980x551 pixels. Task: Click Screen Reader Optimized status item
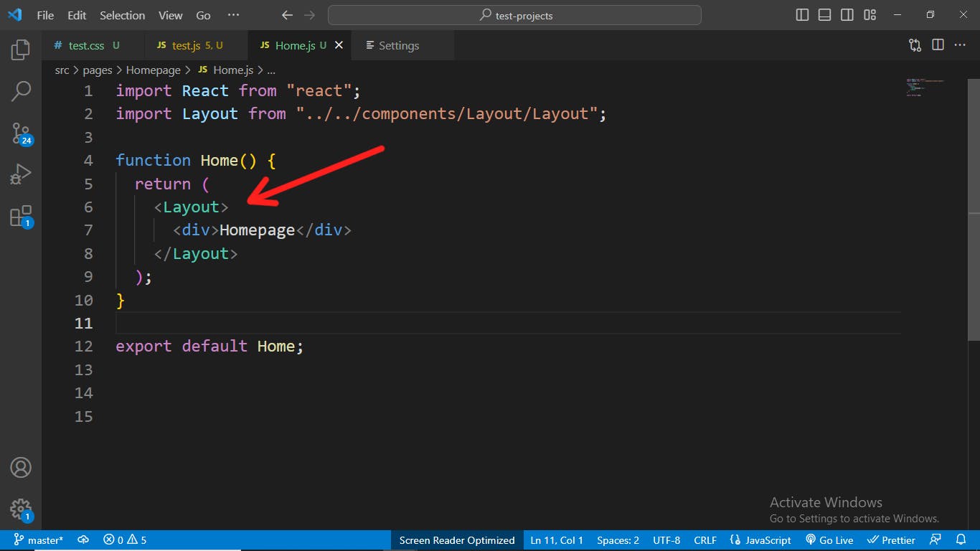tap(457, 540)
